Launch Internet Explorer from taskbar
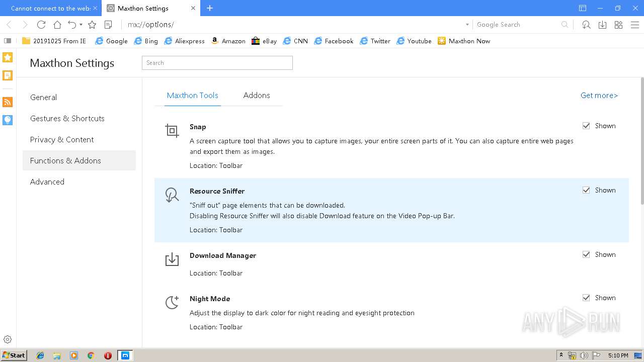Image resolution: width=644 pixels, height=362 pixels. (x=40, y=355)
